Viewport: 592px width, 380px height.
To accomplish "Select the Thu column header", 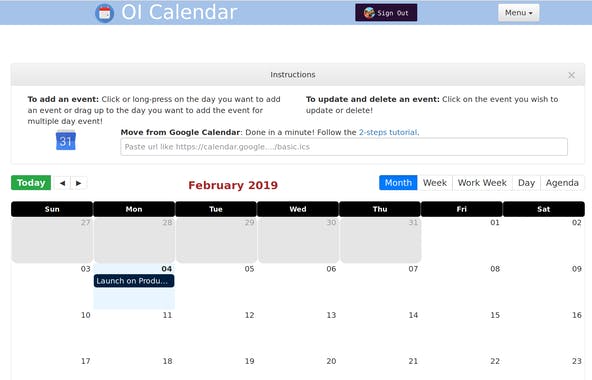I will click(x=380, y=209).
